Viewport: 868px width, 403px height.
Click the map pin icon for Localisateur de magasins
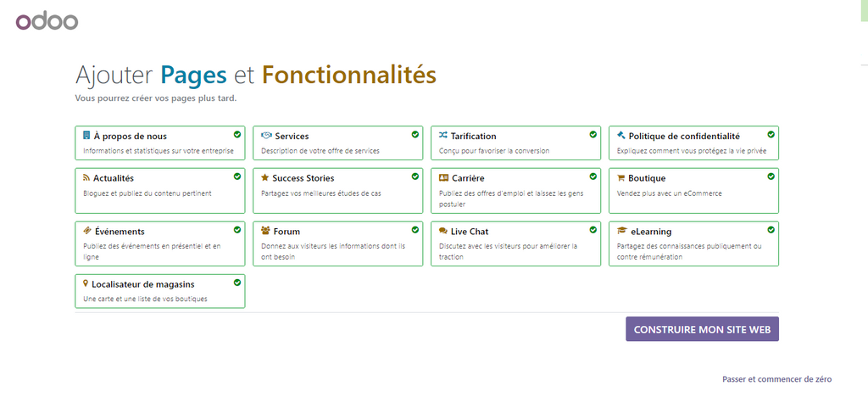point(86,283)
